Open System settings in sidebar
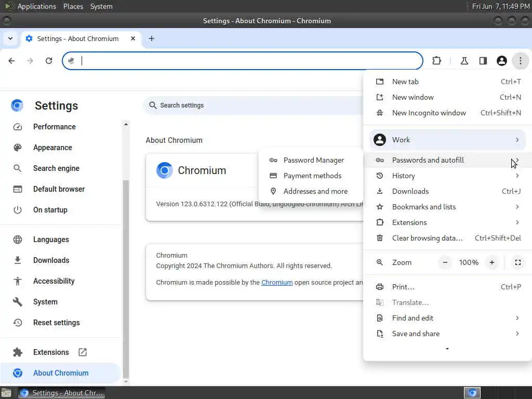Viewport: 532px width, 399px height. pyautogui.click(x=45, y=302)
